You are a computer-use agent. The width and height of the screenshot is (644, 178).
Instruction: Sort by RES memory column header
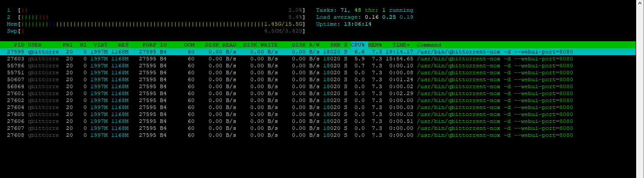click(123, 45)
